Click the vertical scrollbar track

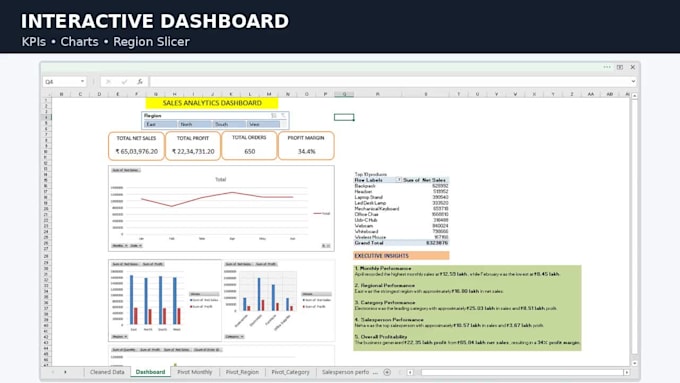click(x=634, y=229)
